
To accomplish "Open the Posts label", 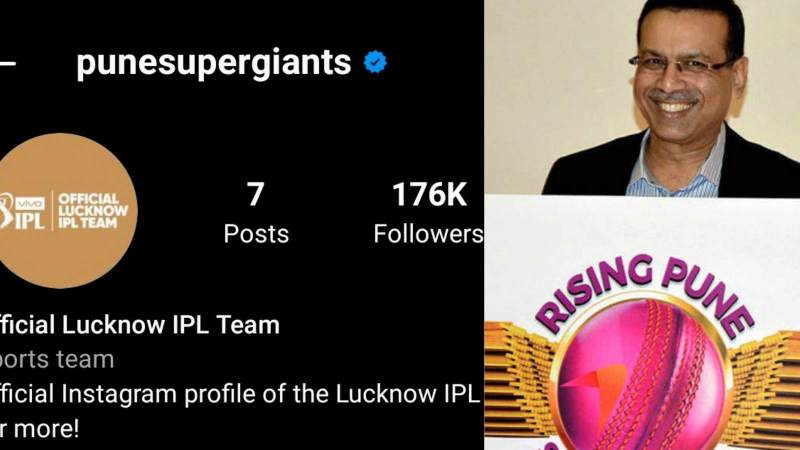I will (256, 234).
